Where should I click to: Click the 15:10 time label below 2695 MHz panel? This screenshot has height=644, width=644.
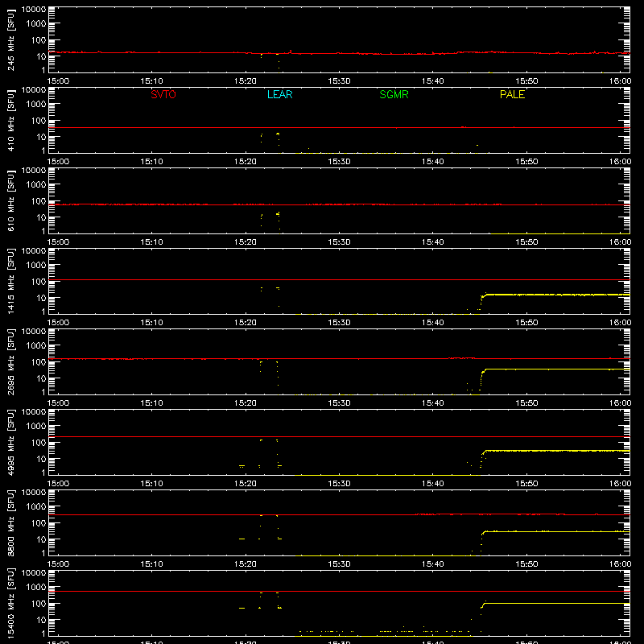[151, 403]
